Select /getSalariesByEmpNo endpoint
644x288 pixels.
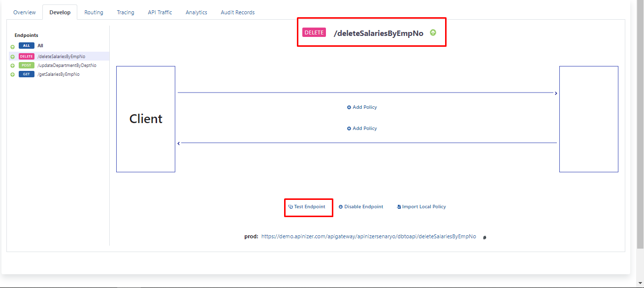click(x=58, y=74)
